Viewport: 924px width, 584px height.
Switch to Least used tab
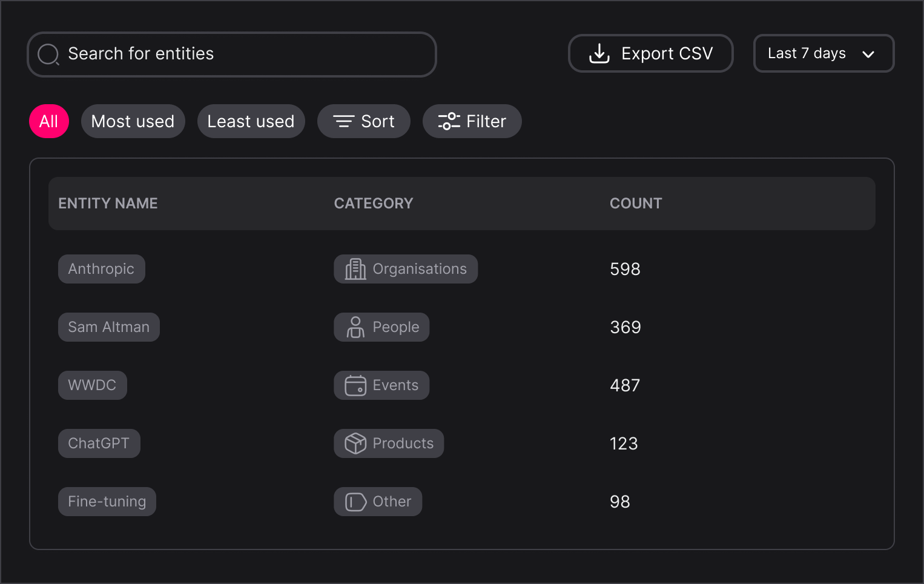tap(251, 121)
